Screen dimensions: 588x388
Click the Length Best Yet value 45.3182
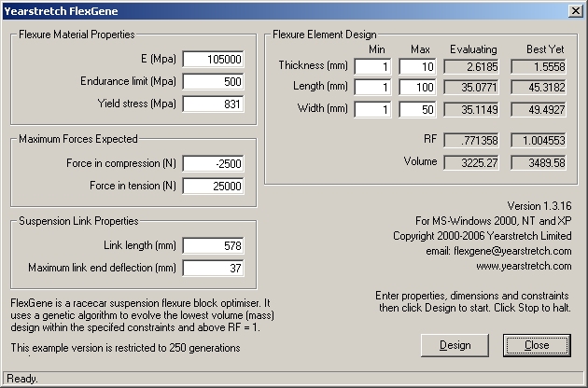click(539, 88)
